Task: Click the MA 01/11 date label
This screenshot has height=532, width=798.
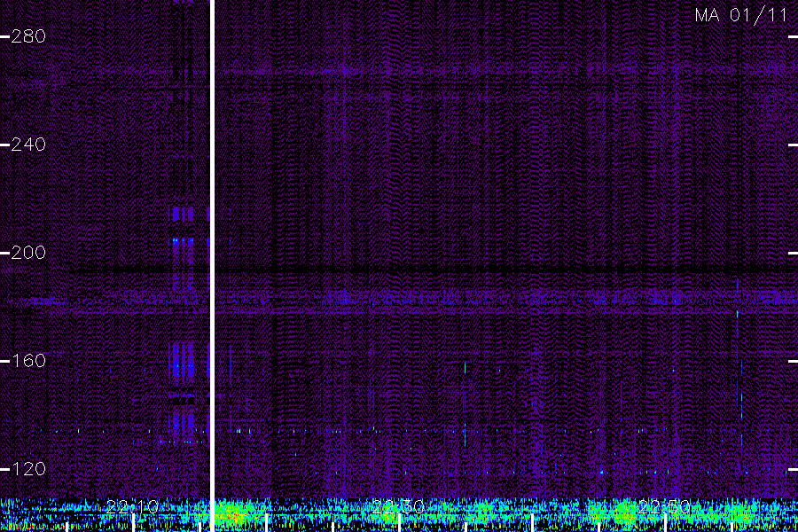Action: click(741, 15)
